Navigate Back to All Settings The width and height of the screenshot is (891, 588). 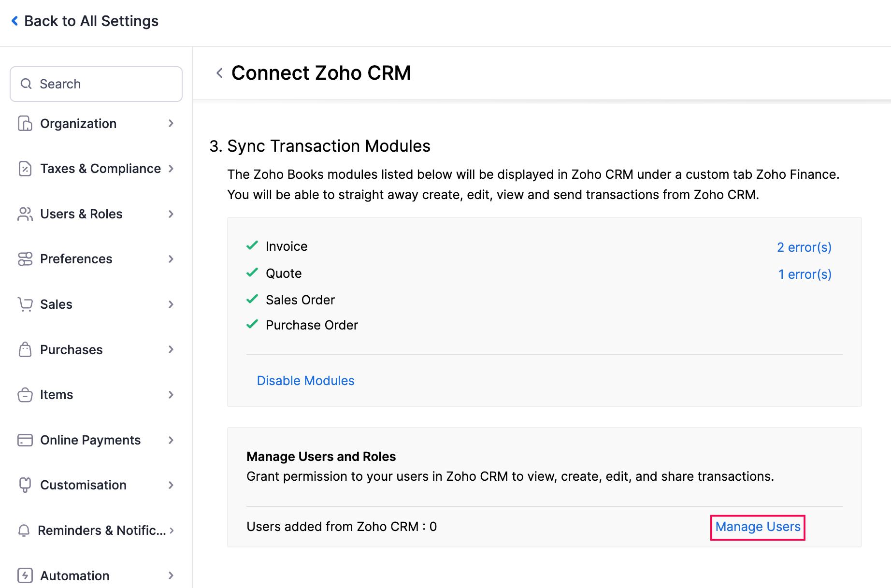point(85,21)
